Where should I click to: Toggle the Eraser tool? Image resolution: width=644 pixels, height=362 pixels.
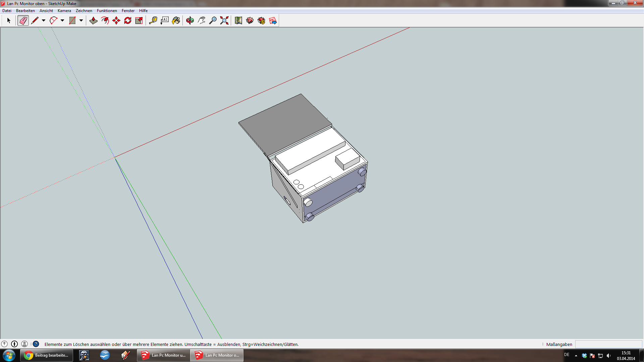(23, 21)
